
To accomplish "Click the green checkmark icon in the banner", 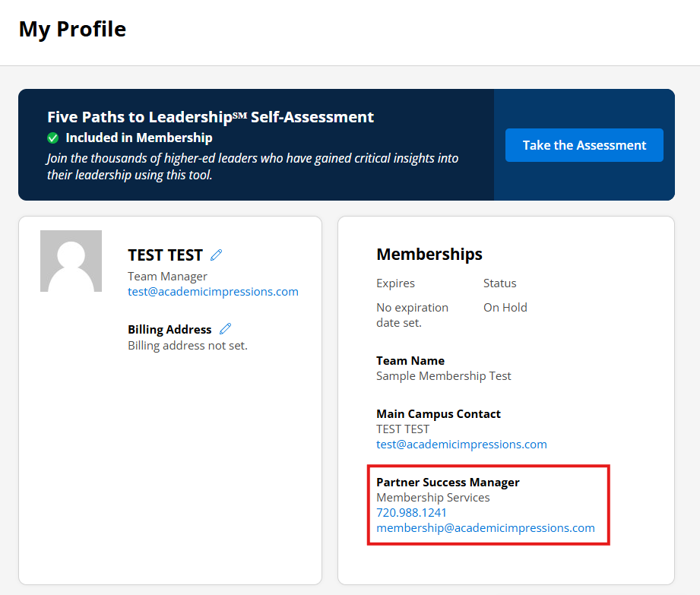I will (x=53, y=138).
